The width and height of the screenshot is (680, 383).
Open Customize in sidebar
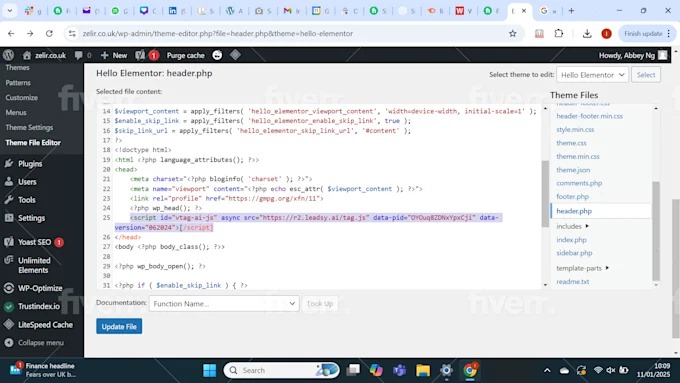(21, 98)
